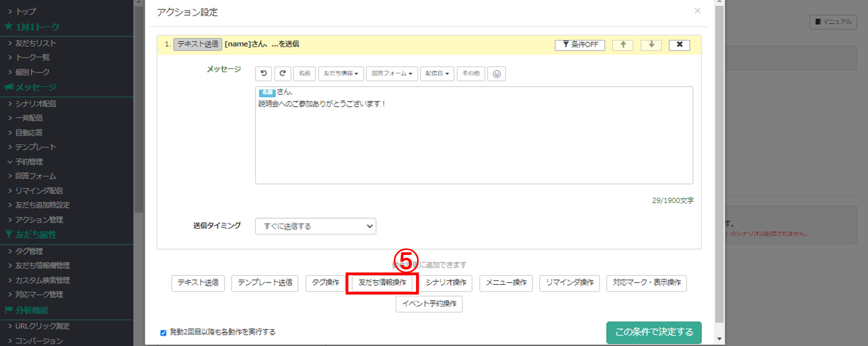Add a タグ操作 action
The image size is (868, 346).
pos(325,283)
